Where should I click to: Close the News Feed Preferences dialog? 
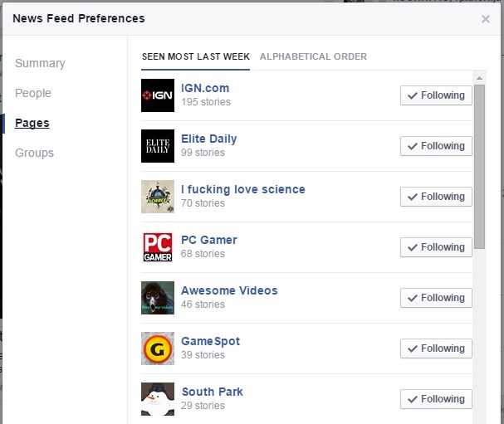(486, 19)
